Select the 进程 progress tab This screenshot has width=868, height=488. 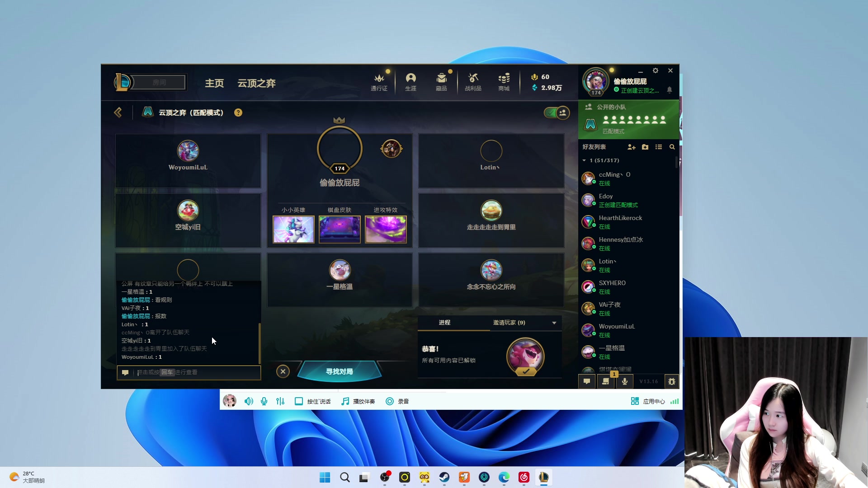444,323
